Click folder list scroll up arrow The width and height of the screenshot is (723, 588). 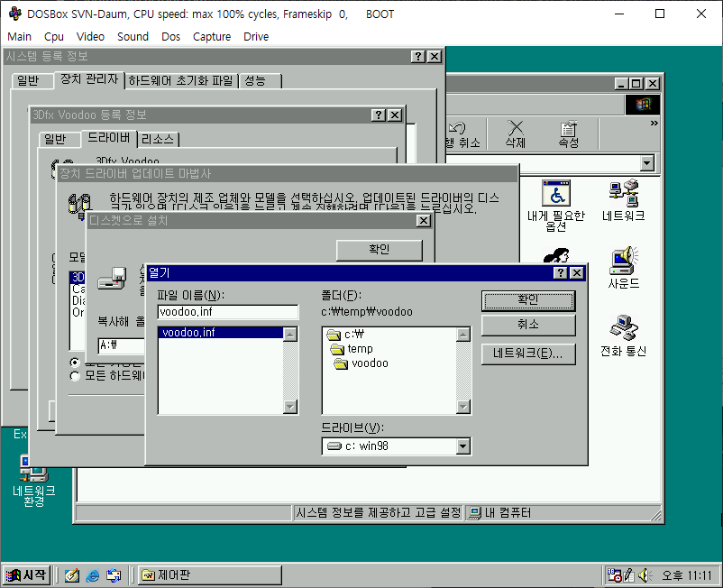(463, 335)
